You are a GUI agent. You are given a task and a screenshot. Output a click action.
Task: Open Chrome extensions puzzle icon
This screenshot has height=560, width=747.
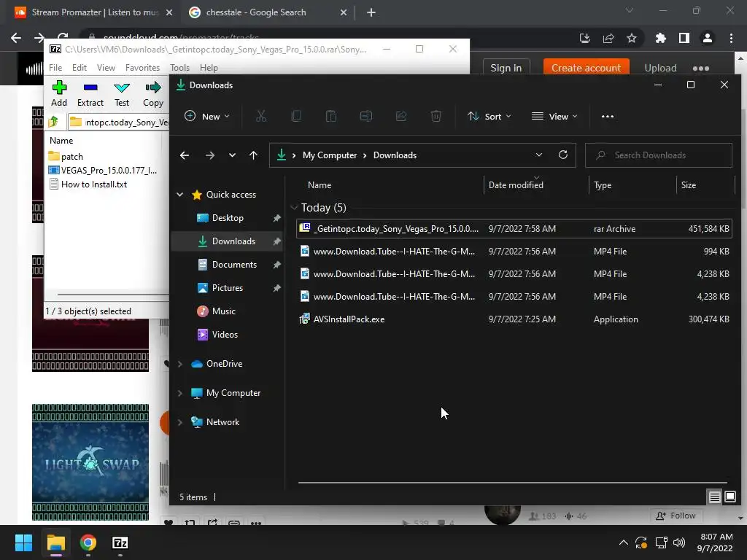[660, 38]
